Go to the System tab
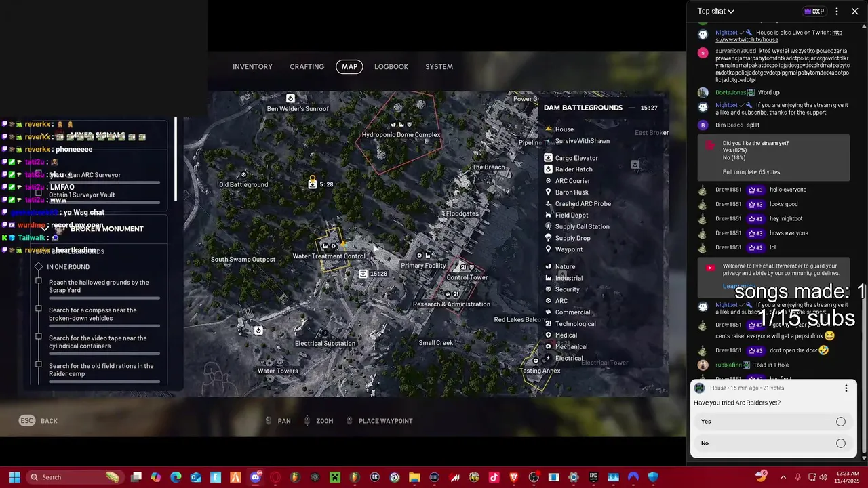 point(439,66)
